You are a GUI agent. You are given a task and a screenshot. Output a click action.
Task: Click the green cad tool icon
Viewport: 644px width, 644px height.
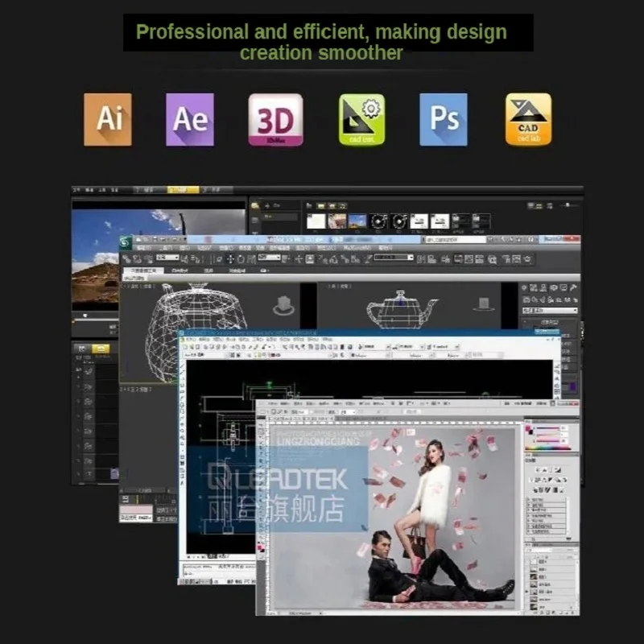(x=361, y=119)
